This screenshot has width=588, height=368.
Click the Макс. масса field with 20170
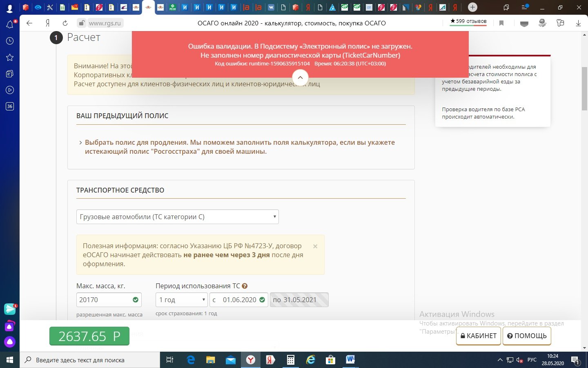tap(109, 300)
